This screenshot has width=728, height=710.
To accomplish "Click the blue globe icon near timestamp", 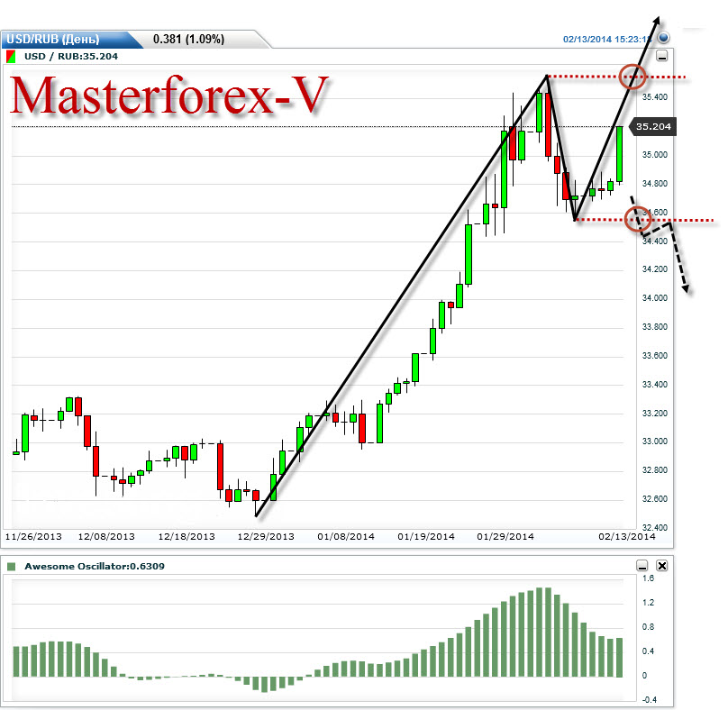I will [664, 38].
